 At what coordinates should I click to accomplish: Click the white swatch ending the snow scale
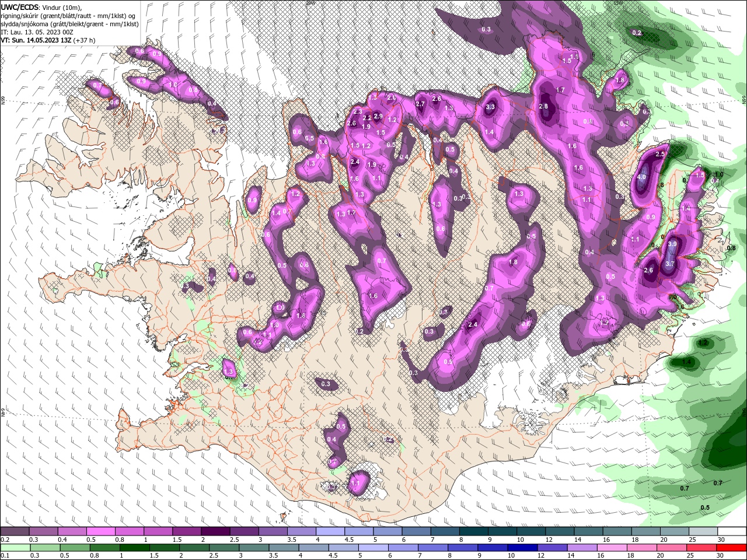[x=732, y=531]
